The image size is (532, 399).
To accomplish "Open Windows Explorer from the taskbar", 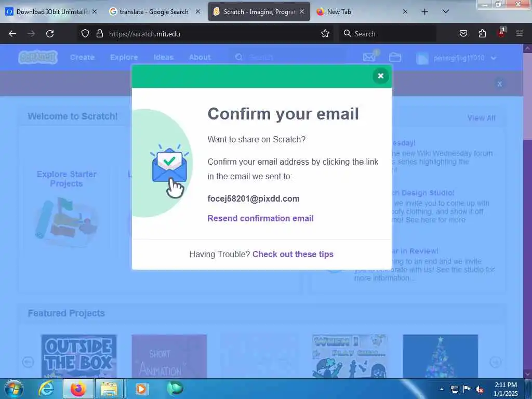I will click(109, 389).
